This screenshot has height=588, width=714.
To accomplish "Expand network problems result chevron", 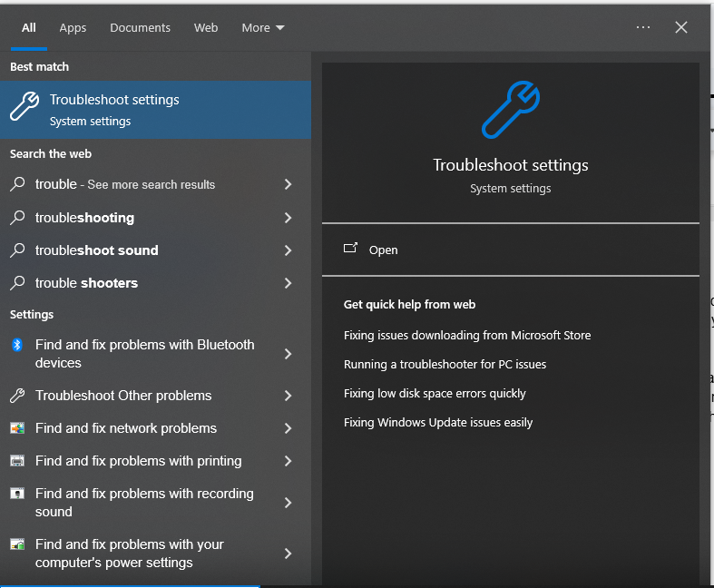I will [288, 428].
